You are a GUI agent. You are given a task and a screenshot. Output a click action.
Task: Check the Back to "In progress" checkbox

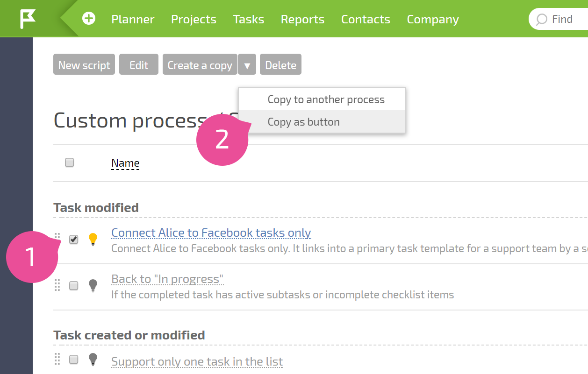tap(74, 286)
